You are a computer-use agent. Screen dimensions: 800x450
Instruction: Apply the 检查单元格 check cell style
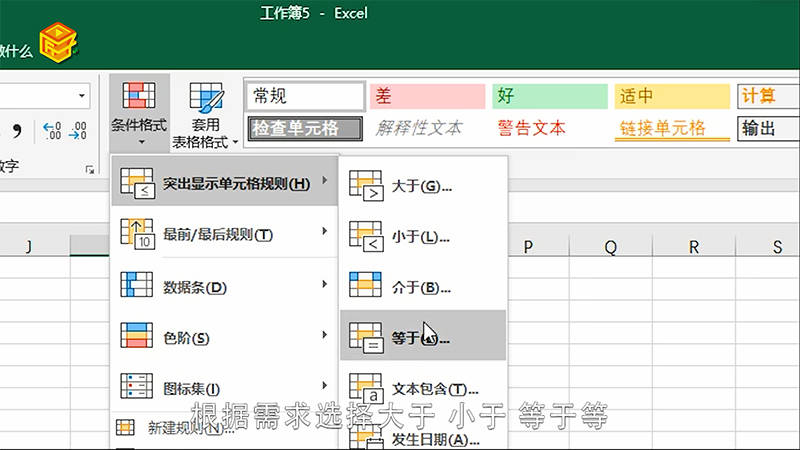pos(305,128)
